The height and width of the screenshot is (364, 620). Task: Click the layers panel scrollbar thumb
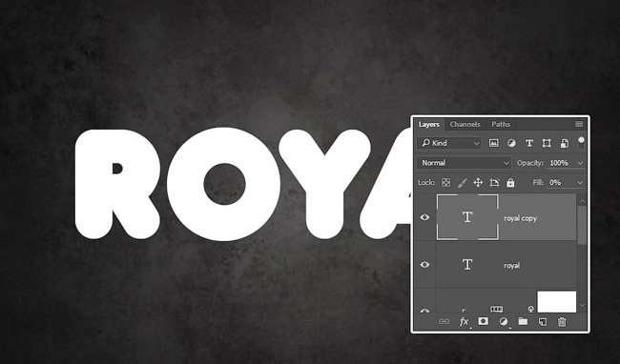582,225
